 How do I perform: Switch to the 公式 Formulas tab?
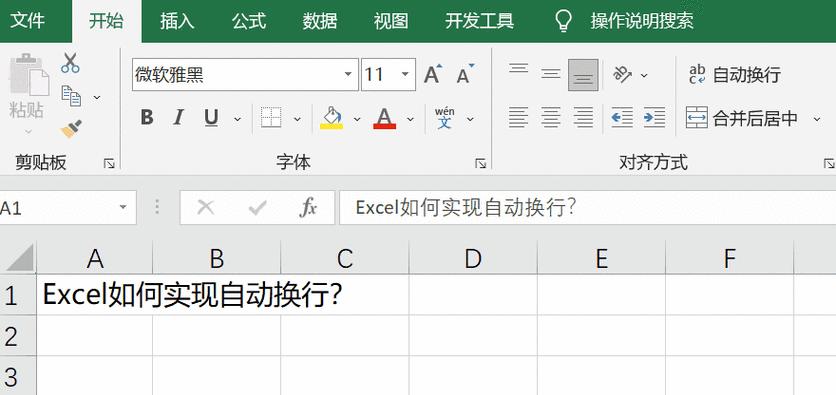click(248, 21)
